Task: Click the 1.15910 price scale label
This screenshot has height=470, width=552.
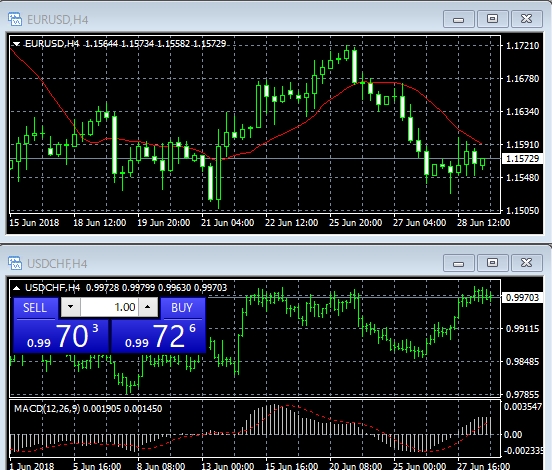Action: click(522, 144)
